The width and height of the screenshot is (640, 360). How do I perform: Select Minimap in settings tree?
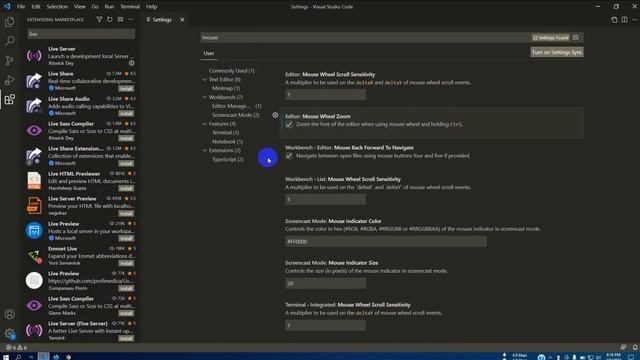pyautogui.click(x=226, y=88)
